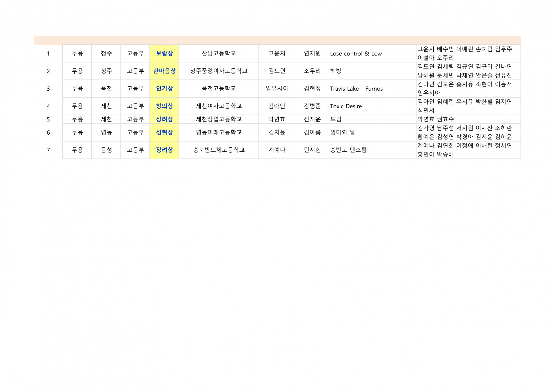The height and width of the screenshot is (392, 555).
Task: Click teacher name 민지현
Action: pos(312,150)
